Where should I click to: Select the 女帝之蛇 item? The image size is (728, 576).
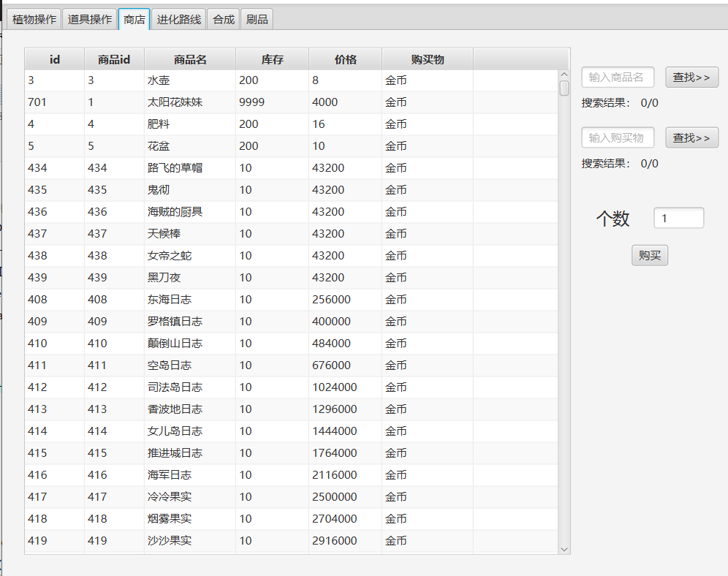click(291, 255)
